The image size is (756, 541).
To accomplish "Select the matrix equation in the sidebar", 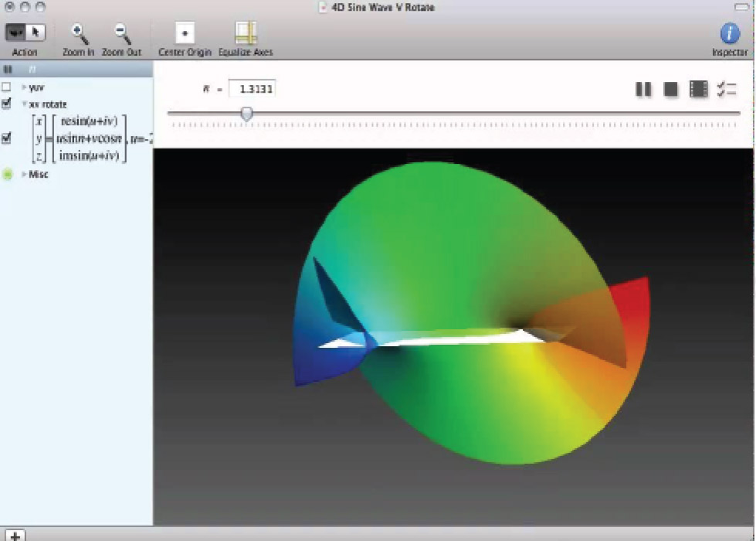I will coord(92,138).
